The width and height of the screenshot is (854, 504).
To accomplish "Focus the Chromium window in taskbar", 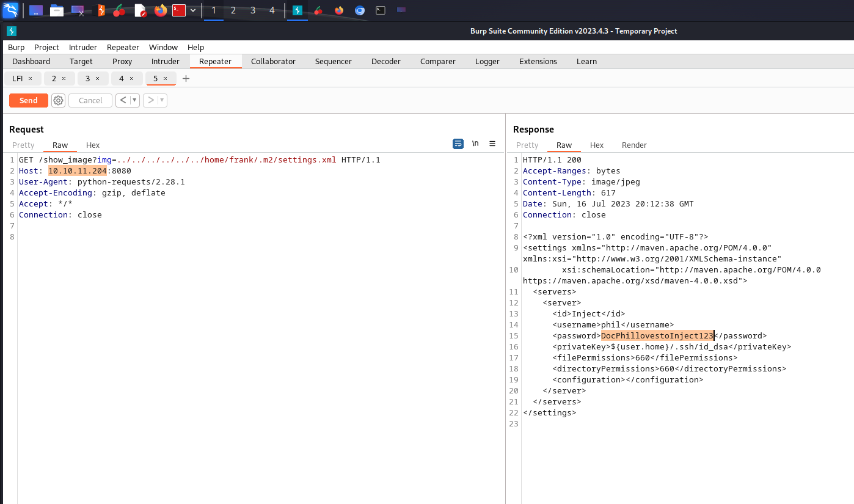I will [360, 10].
